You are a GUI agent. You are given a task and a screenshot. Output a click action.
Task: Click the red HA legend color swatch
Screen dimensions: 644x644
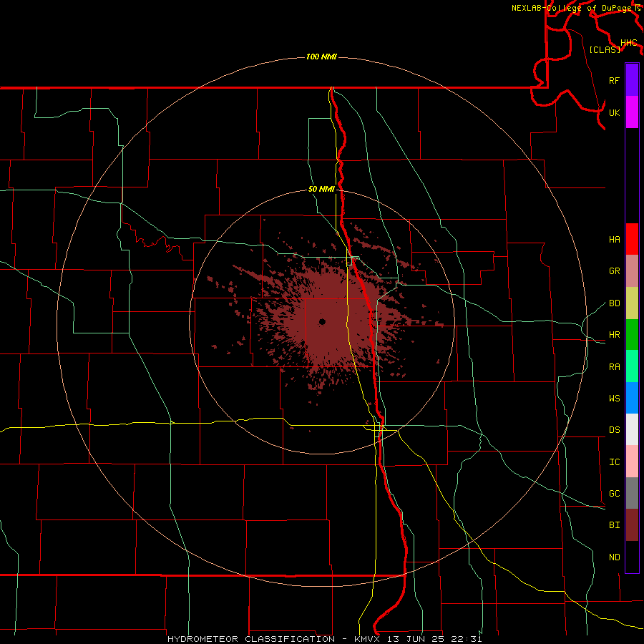[x=632, y=239]
